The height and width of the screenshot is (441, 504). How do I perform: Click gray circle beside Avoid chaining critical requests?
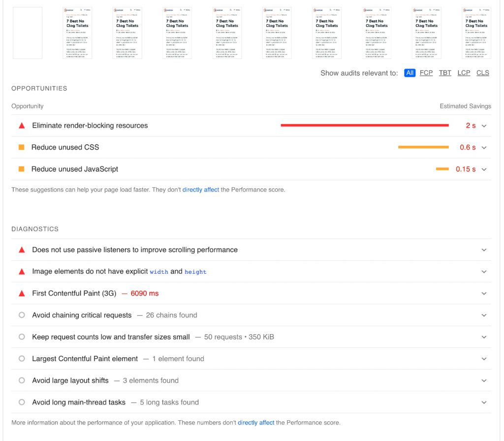tap(22, 315)
